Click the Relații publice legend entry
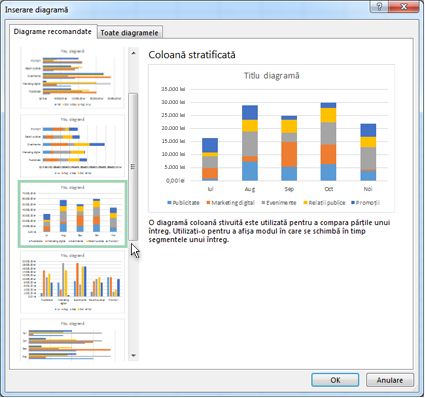 coord(324,203)
